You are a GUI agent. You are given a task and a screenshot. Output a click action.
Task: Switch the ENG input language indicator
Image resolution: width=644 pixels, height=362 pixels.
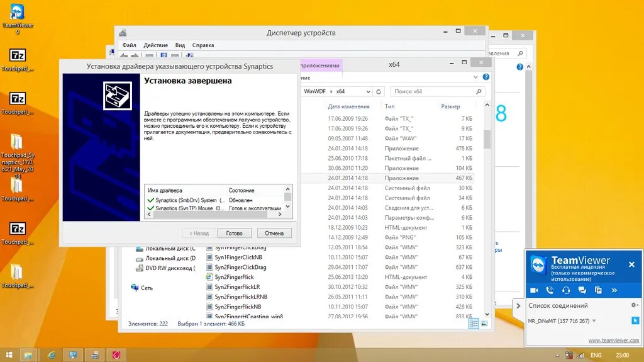596,356
